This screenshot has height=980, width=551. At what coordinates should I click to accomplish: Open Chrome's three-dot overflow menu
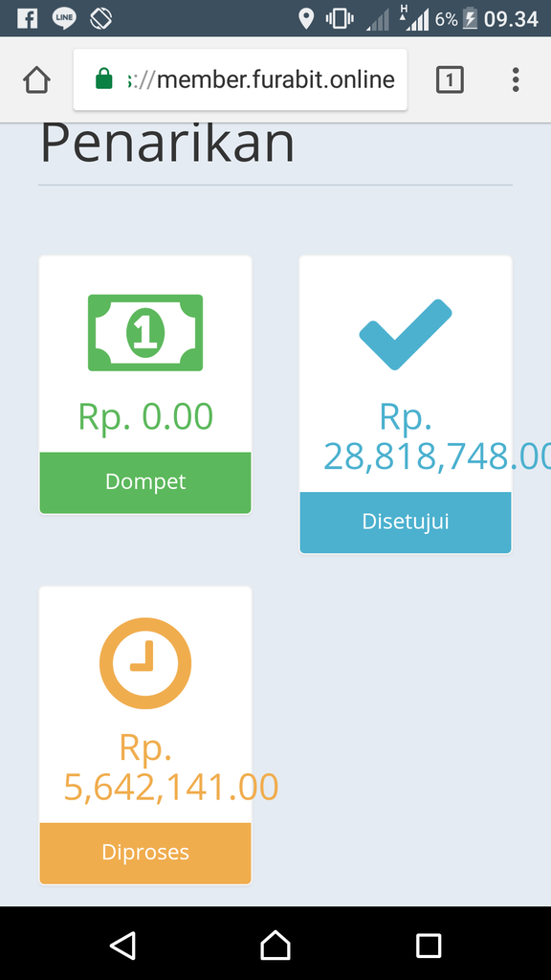point(515,79)
